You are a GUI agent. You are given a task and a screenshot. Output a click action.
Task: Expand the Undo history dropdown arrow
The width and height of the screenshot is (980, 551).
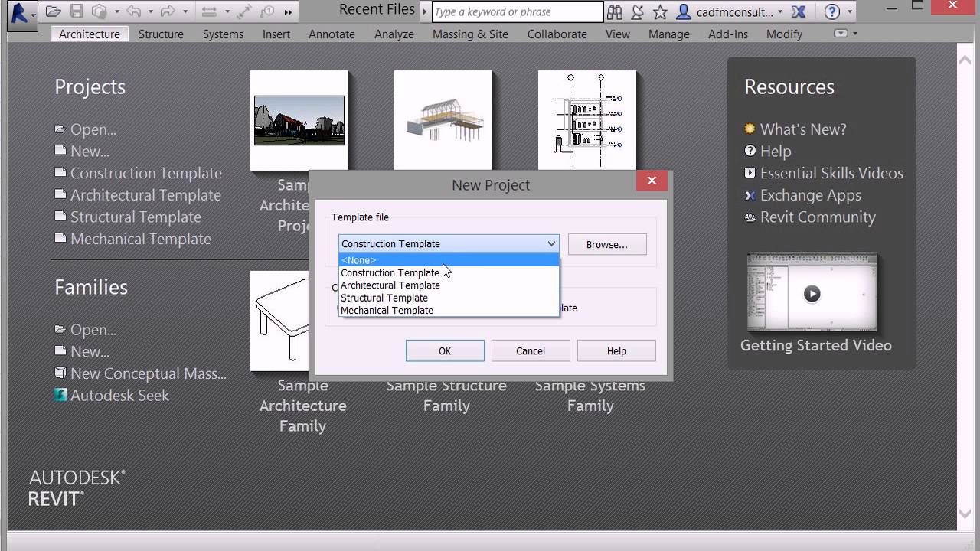pyautogui.click(x=150, y=12)
